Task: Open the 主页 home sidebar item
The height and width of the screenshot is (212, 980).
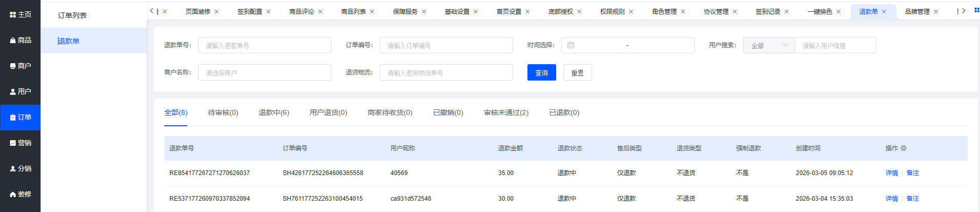Action: (x=21, y=15)
